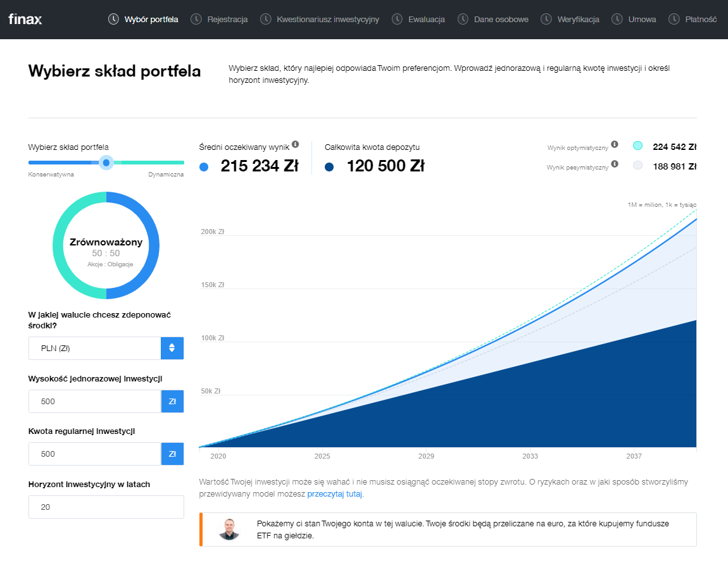Select the Weryfikacja step
Image resolution: width=728 pixels, height=563 pixels.
578,19
